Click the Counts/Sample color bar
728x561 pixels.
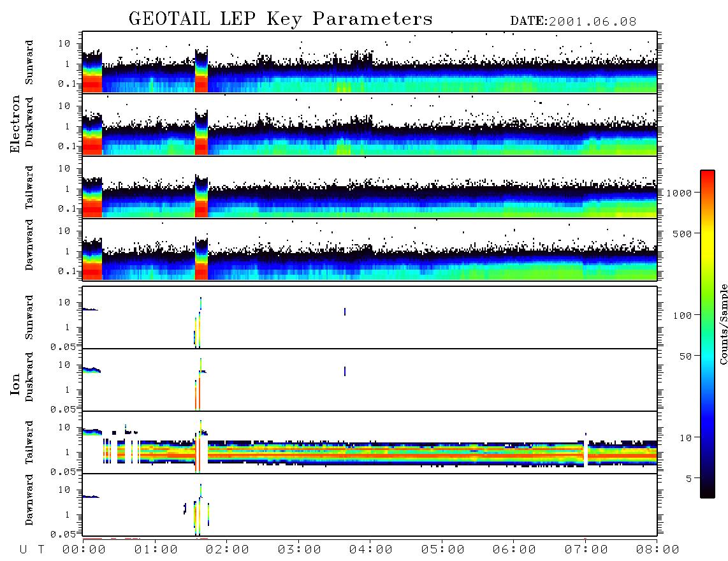tap(708, 334)
